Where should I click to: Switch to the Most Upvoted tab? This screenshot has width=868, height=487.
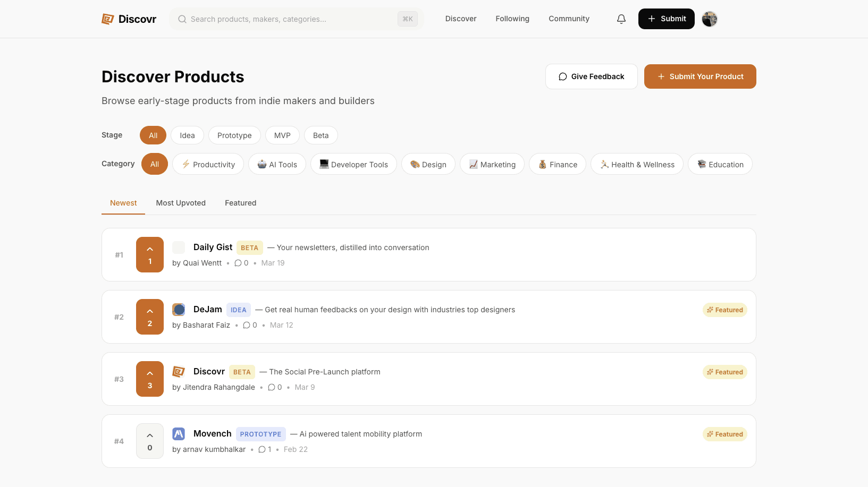pos(181,203)
